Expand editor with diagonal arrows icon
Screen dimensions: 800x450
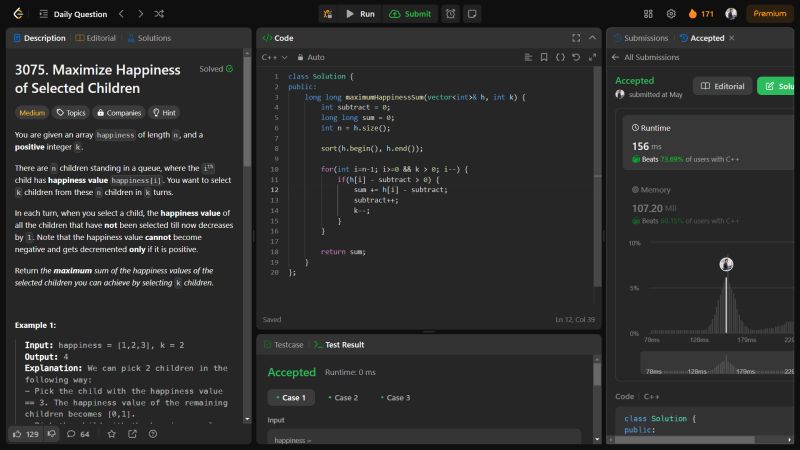(x=592, y=57)
